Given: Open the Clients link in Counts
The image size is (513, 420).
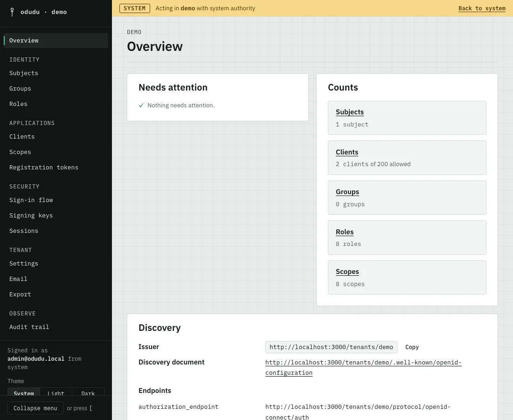Looking at the screenshot, I should point(347,152).
